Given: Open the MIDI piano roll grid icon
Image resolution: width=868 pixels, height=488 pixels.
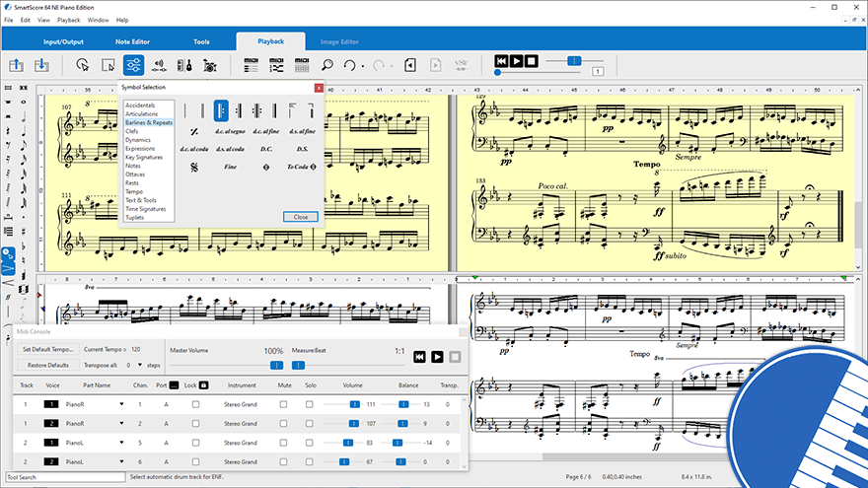Looking at the screenshot, I should (x=302, y=65).
